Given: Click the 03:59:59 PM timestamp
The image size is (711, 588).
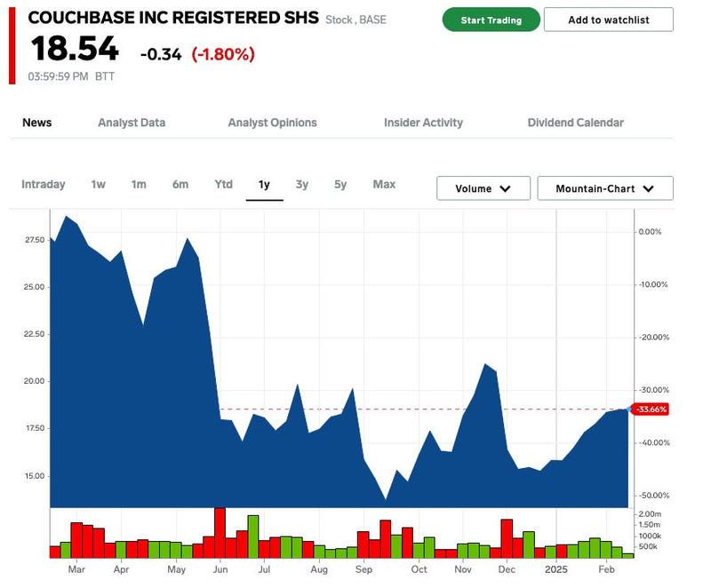Looking at the screenshot, I should click(58, 76).
